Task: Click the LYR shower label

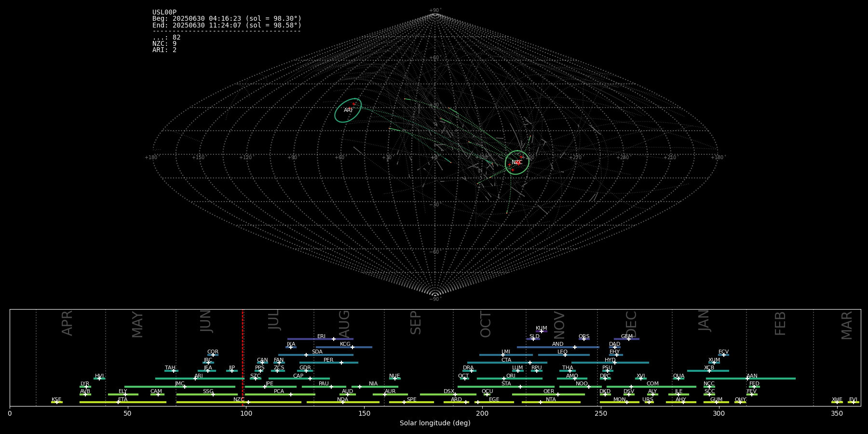Action: pos(85,384)
